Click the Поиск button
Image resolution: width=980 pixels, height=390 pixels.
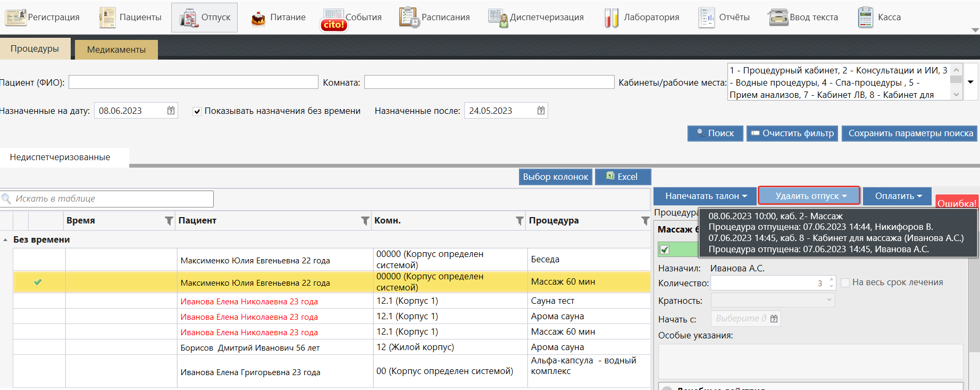point(715,133)
